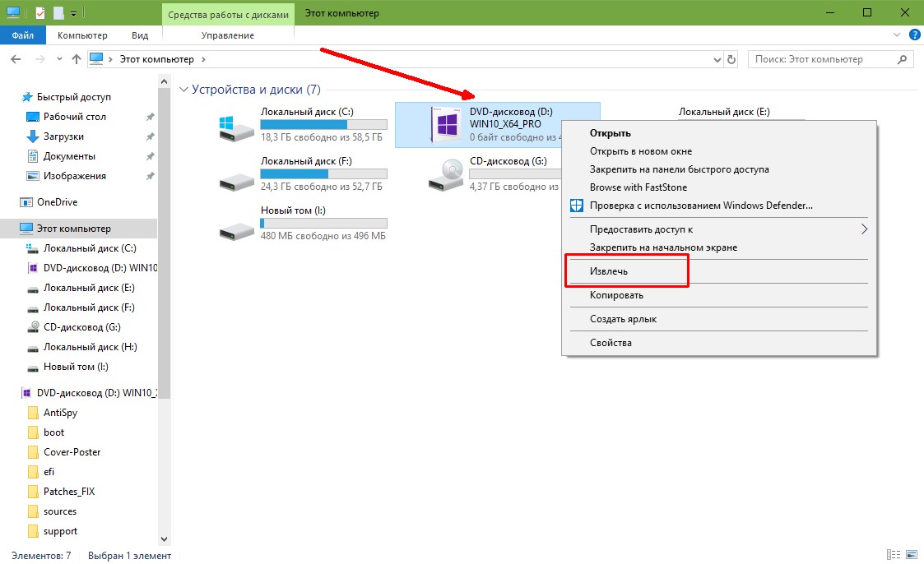This screenshot has width=924, height=564.
Task: Select the CD-дисковод (G:) drive icon
Action: click(x=446, y=174)
